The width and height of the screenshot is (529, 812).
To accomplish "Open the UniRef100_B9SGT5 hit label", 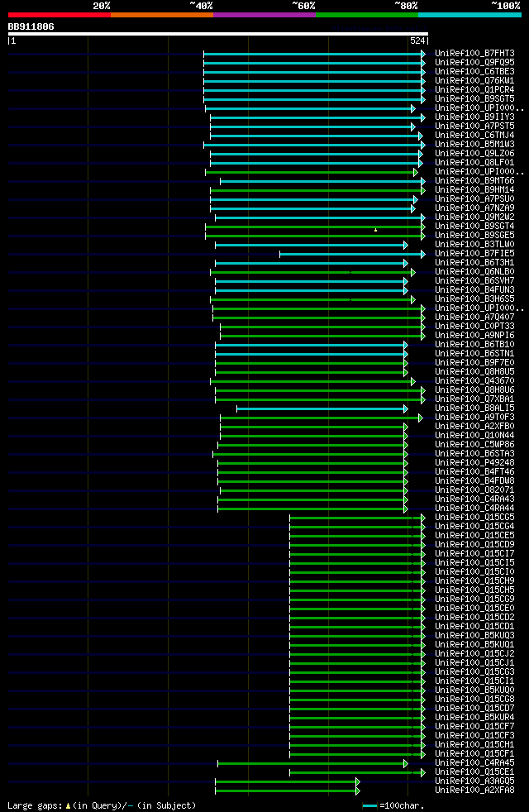I will [474, 99].
